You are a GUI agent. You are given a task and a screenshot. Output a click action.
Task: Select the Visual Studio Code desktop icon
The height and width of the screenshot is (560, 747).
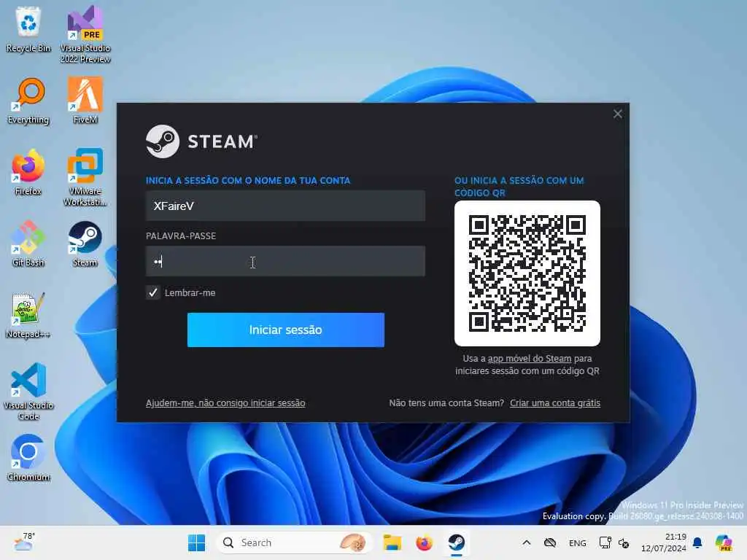click(x=28, y=392)
